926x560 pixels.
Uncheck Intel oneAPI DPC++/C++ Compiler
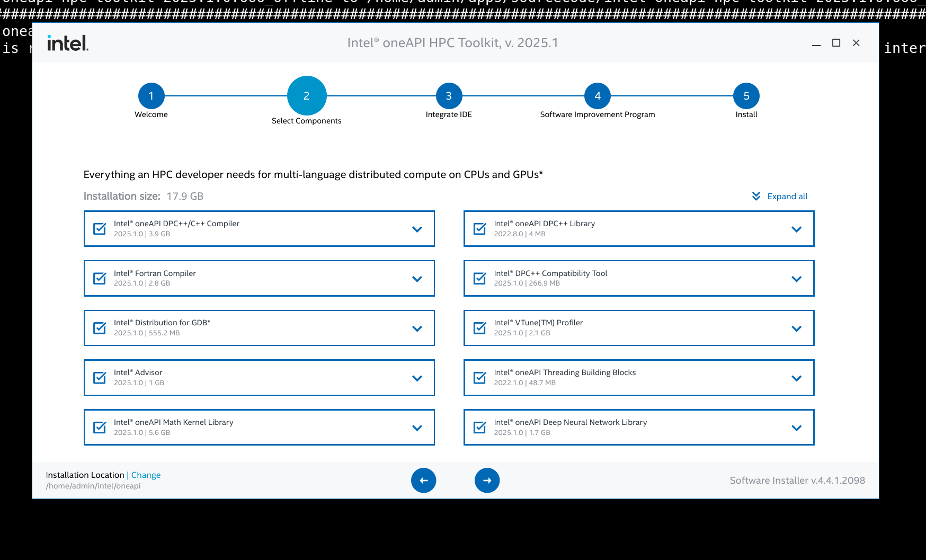click(100, 229)
